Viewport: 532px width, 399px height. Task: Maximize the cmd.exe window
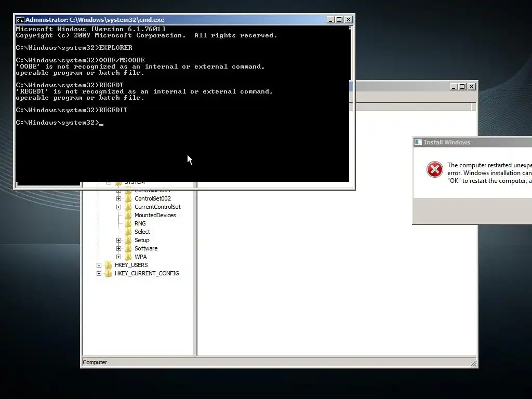339,20
